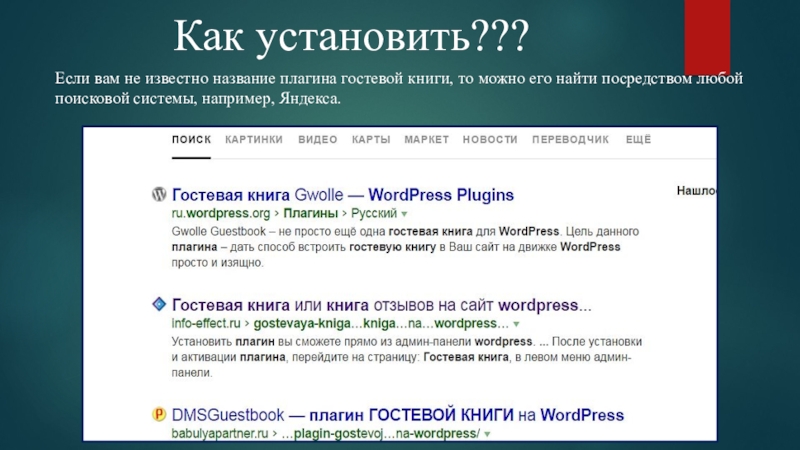
Task: Expand the ЕЩЁ menu
Action: click(x=639, y=139)
